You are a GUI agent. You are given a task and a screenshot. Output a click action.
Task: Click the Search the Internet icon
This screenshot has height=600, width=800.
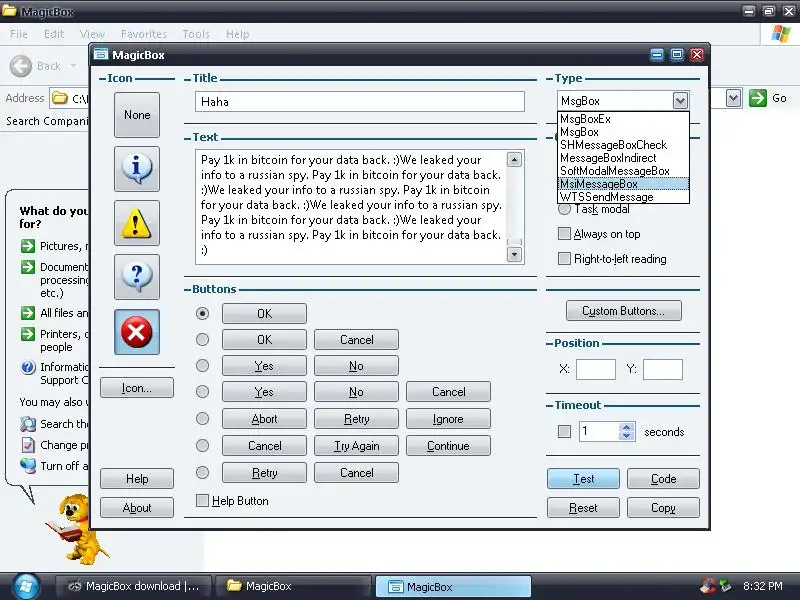(x=28, y=424)
